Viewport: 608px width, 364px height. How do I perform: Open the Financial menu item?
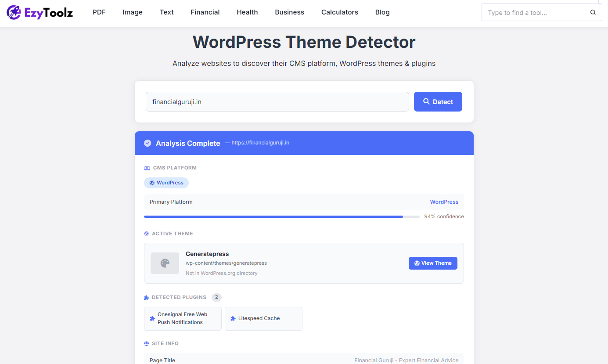click(205, 12)
